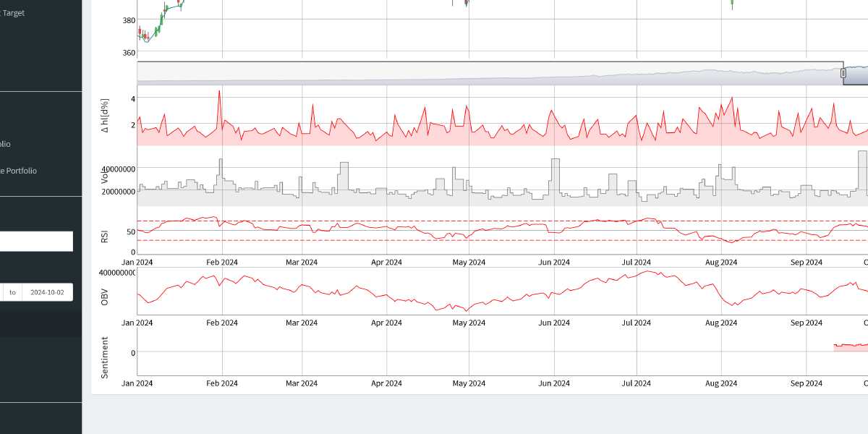Click the OBV peak near Jul 2024
This screenshot has height=434, width=868.
(x=650, y=272)
